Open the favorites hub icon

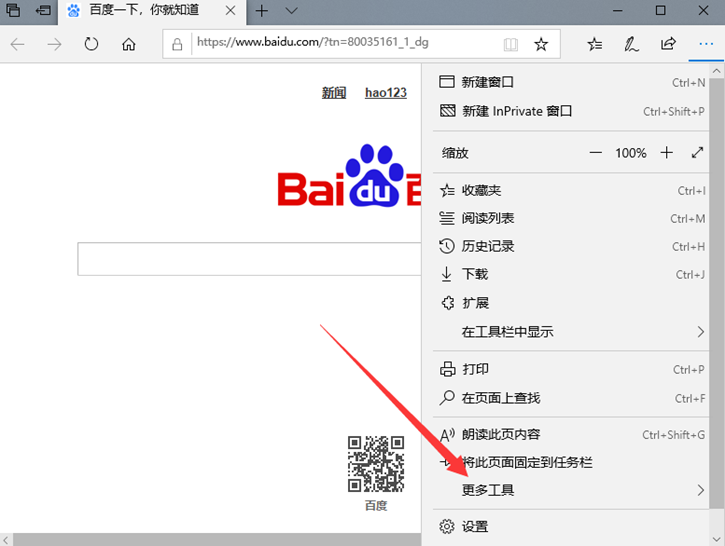point(595,44)
